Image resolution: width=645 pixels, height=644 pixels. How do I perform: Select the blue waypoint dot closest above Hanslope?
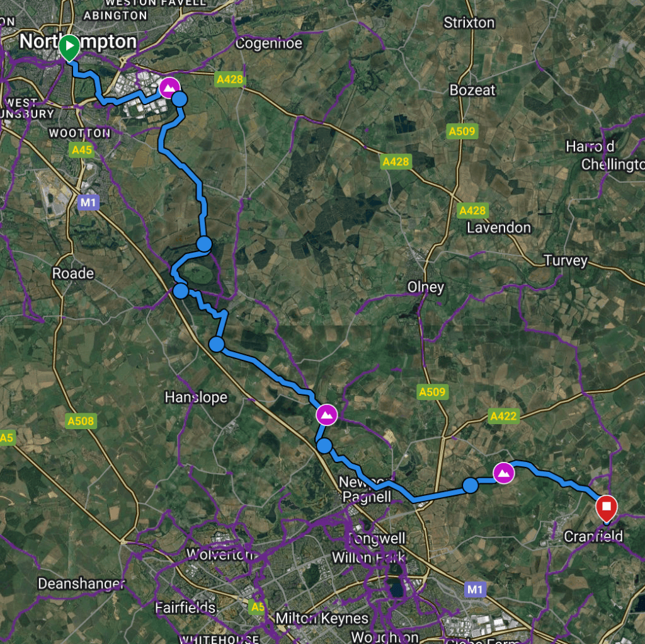coord(217,345)
